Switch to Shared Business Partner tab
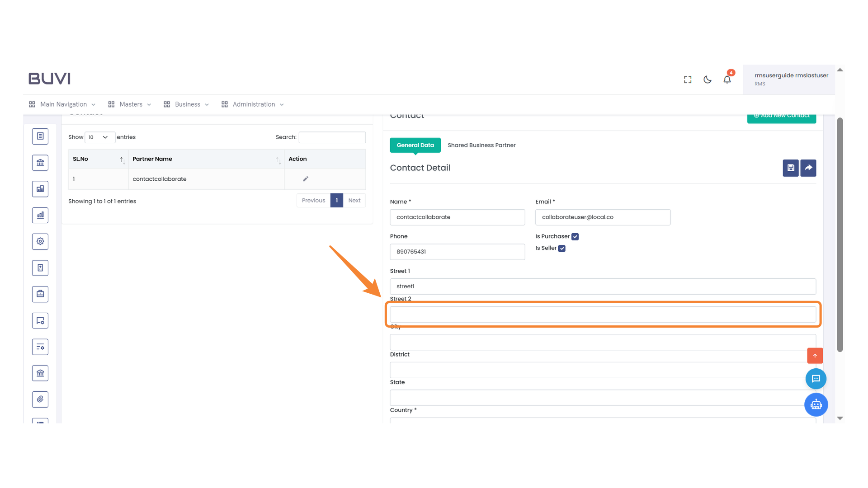Screen dimensions: 868x488 pyautogui.click(x=481, y=145)
